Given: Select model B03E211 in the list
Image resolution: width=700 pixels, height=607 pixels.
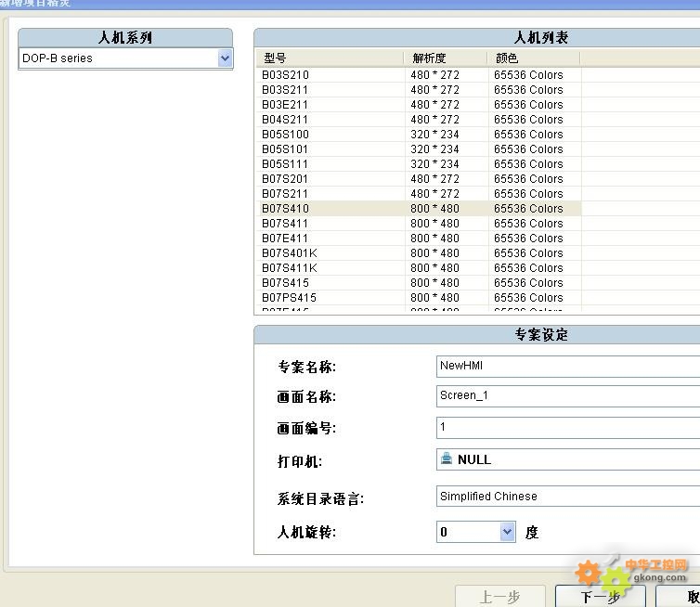Looking at the screenshot, I should point(285,105).
